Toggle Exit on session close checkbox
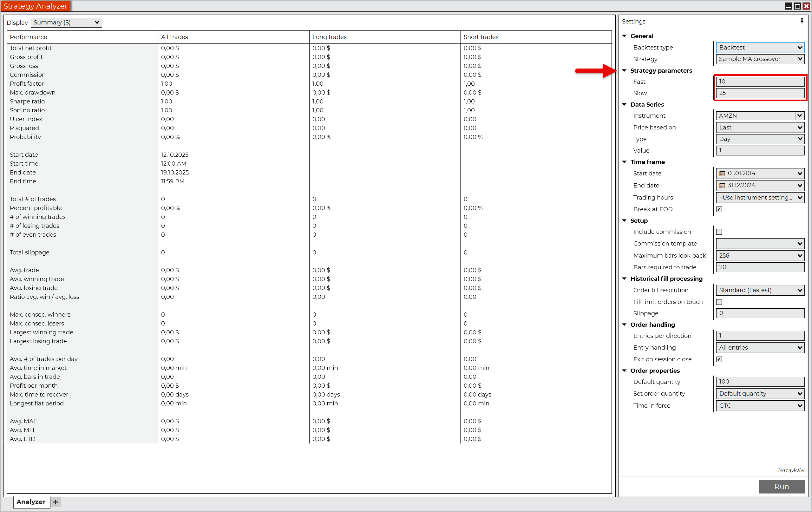The height and width of the screenshot is (512, 812). (x=719, y=359)
